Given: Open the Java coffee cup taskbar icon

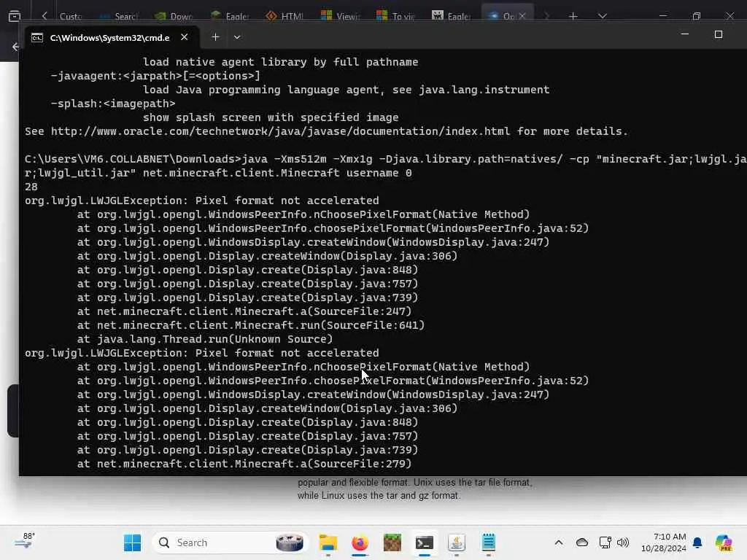Looking at the screenshot, I should pyautogui.click(x=457, y=542).
